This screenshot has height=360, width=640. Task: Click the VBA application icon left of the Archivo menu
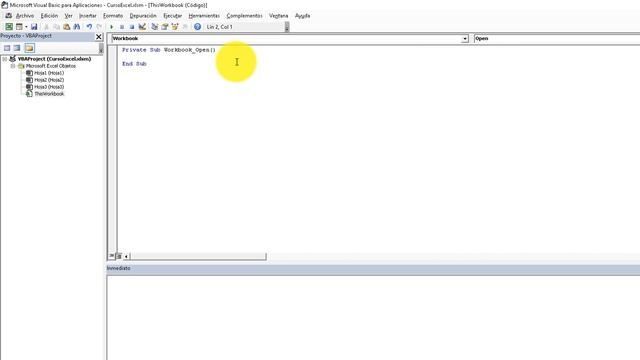point(9,16)
